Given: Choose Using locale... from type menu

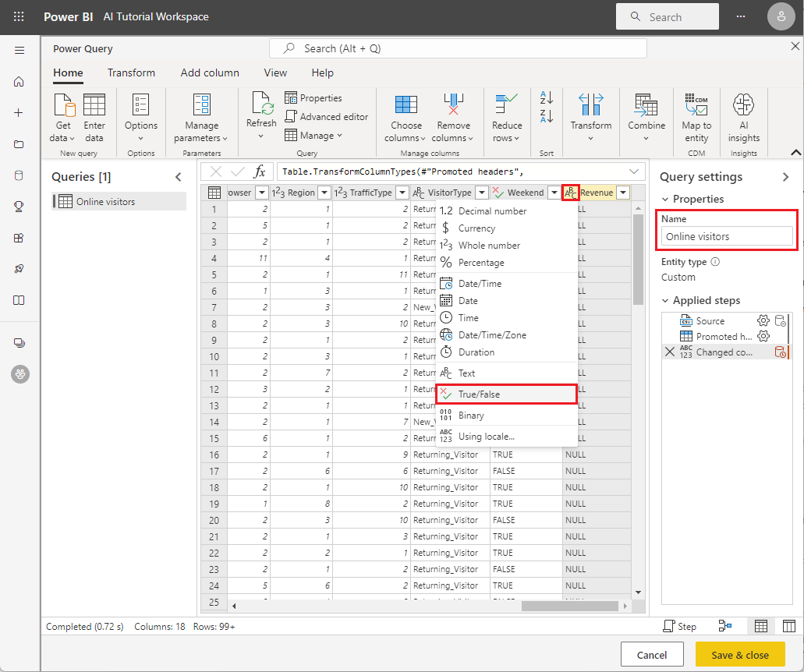Looking at the screenshot, I should pos(506,437).
